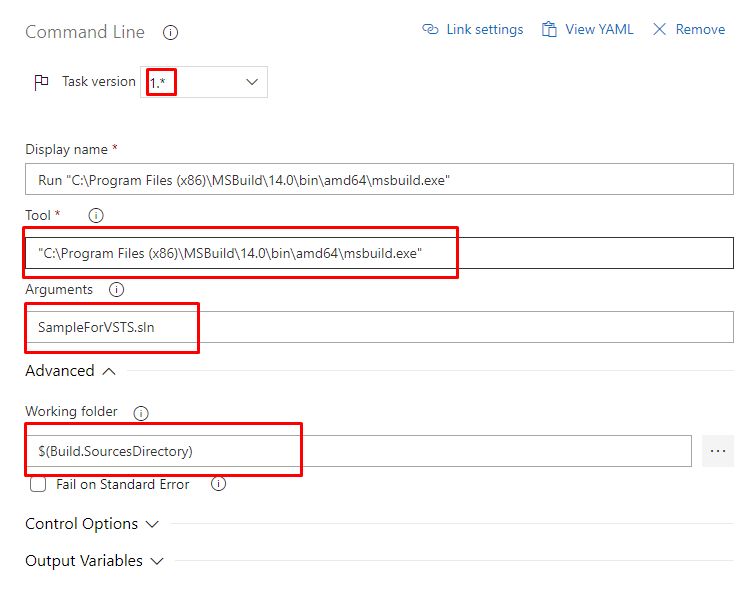Click info icon beside Fail on Standard Error
This screenshot has height=589, width=756.
tap(218, 483)
